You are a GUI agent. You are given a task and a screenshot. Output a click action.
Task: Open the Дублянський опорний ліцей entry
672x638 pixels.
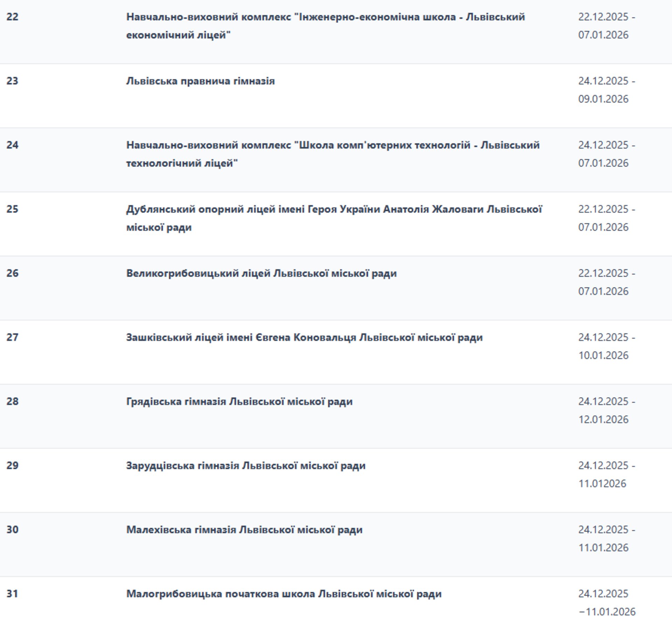334,218
